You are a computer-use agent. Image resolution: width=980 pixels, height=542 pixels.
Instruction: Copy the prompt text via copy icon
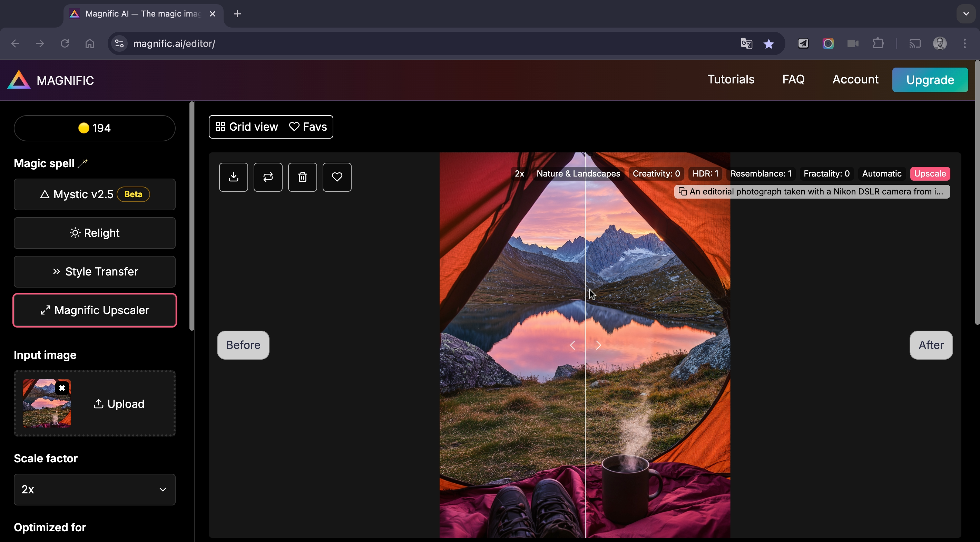pos(683,192)
